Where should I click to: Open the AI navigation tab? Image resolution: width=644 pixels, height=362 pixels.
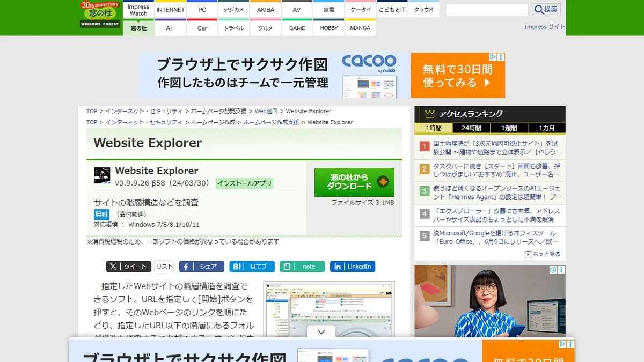pyautogui.click(x=170, y=27)
